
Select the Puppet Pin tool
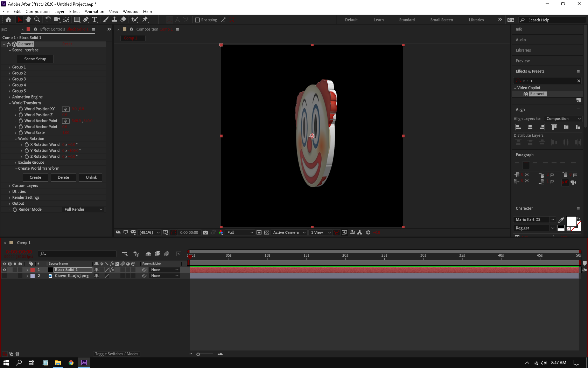(145, 20)
